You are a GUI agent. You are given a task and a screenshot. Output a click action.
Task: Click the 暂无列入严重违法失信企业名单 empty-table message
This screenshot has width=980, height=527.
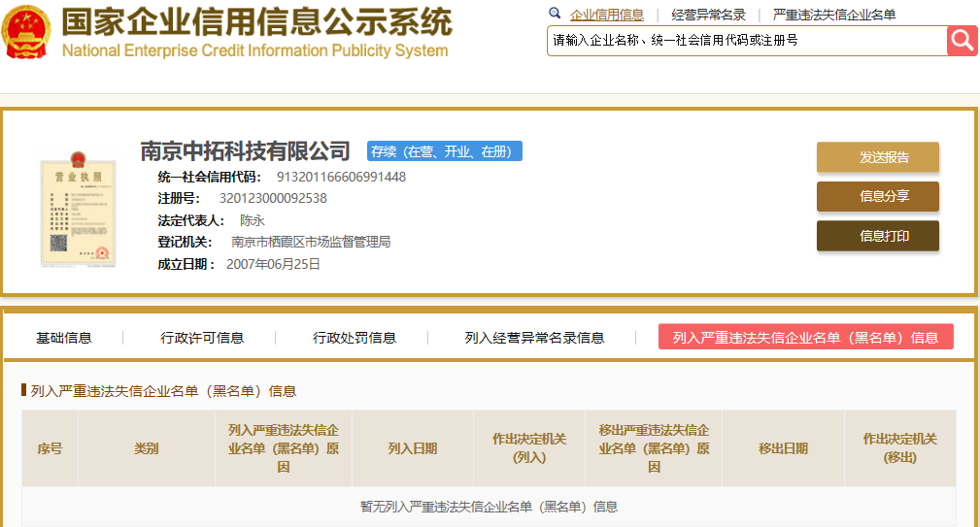pos(489,507)
